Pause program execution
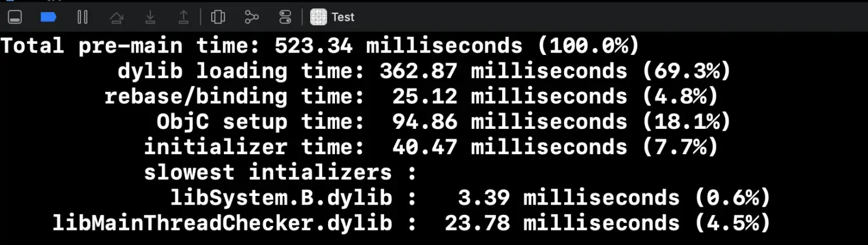This screenshot has width=868, height=245. click(x=82, y=17)
